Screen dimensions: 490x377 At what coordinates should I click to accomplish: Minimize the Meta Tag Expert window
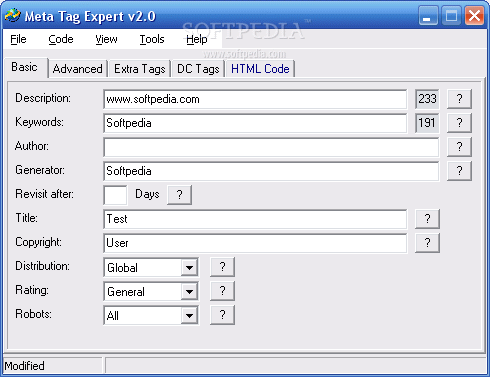(428, 15)
